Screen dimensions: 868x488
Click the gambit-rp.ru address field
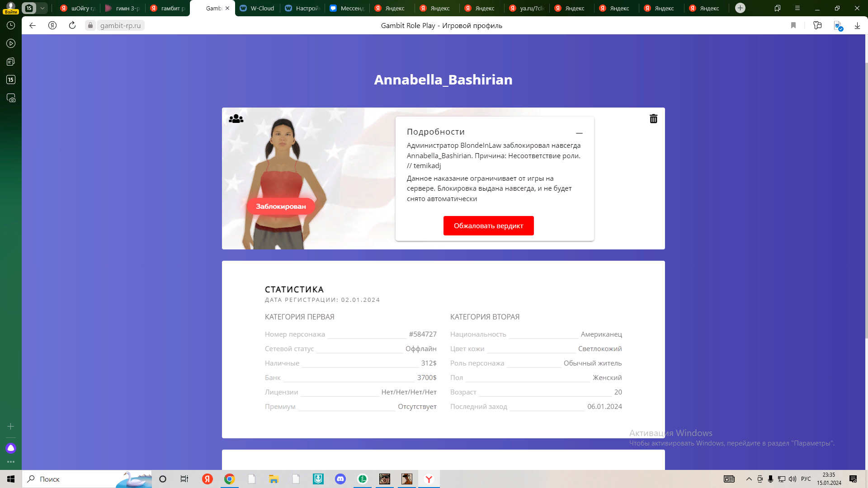(120, 26)
